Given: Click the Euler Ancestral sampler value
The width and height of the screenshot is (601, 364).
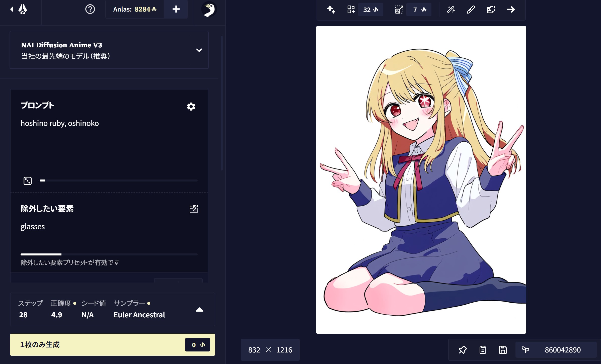Looking at the screenshot, I should point(139,315).
